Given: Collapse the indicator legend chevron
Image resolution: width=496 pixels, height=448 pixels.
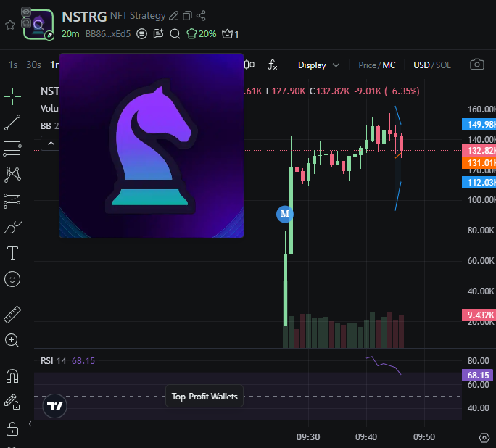Looking at the screenshot, I should (51, 144).
